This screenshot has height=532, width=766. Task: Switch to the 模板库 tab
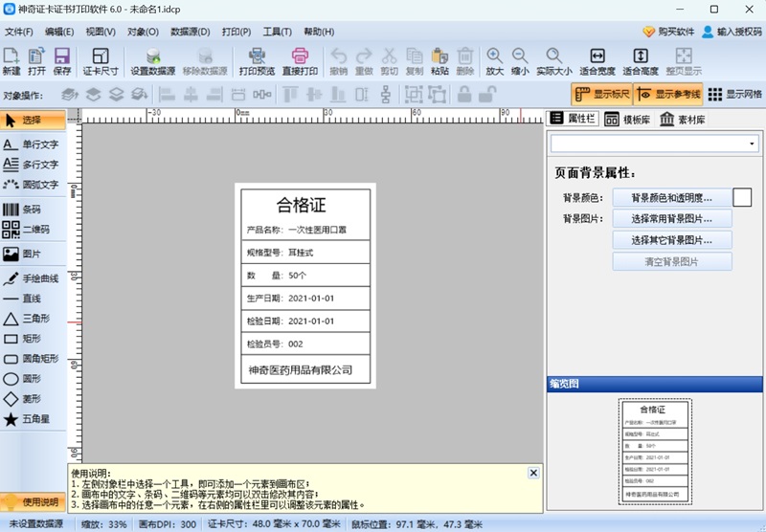coord(626,120)
